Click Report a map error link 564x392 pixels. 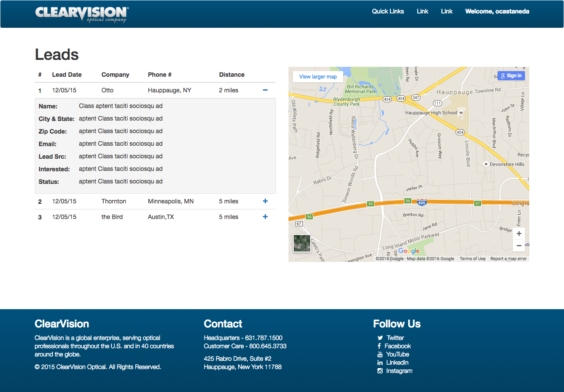(508, 259)
